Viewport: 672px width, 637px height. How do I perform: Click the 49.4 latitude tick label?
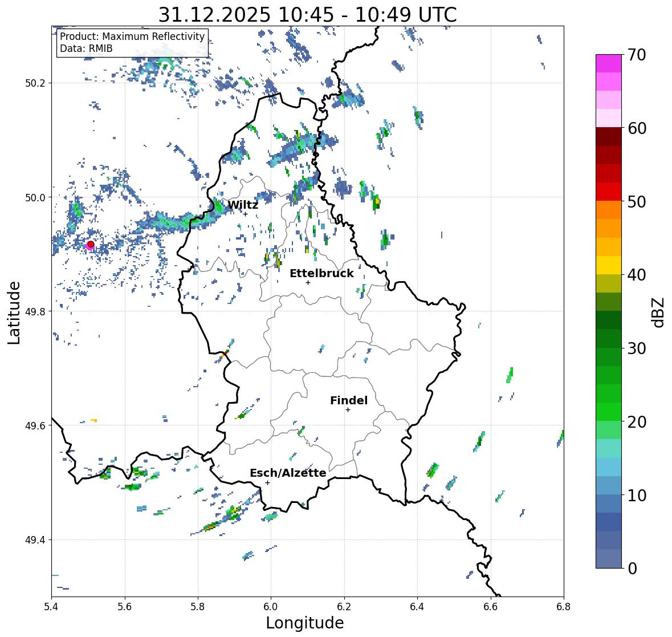point(35,540)
